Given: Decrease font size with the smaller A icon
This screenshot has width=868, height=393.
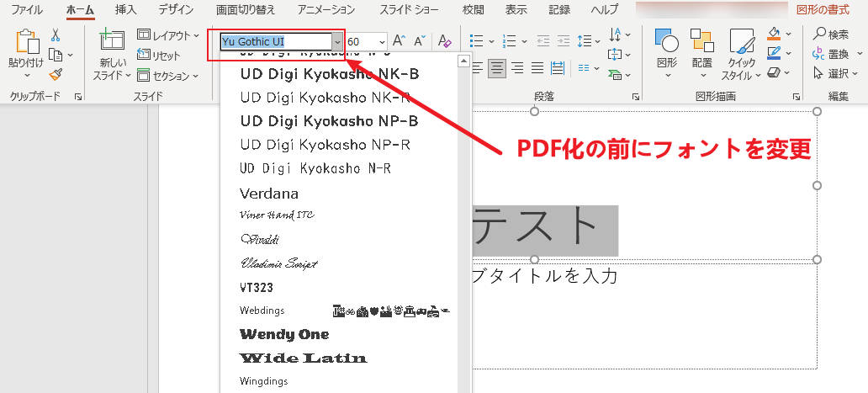Looking at the screenshot, I should pyautogui.click(x=421, y=41).
